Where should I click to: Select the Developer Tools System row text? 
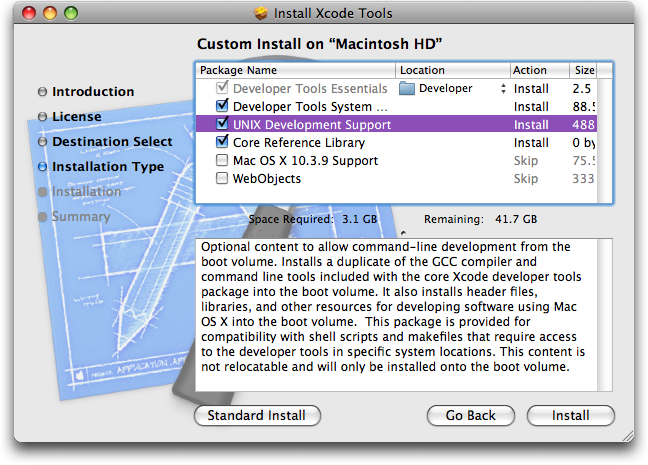[310, 107]
